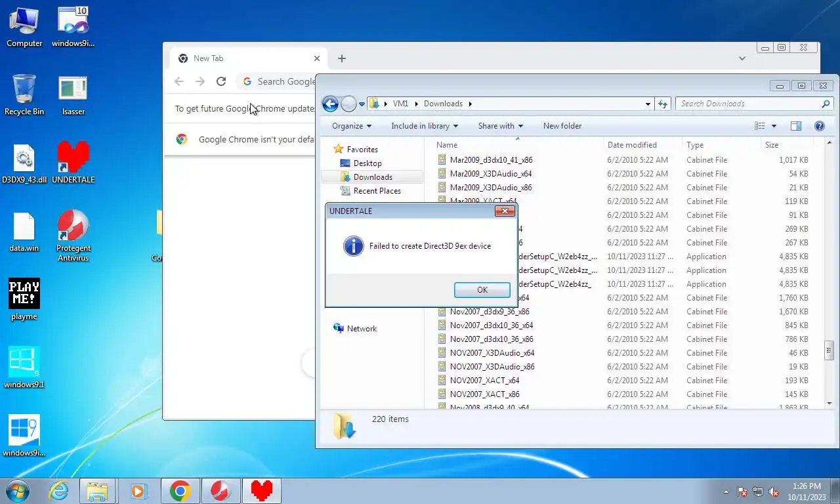840x504 pixels.
Task: Open Chrome tab search dropdown chevron
Action: coord(742,58)
